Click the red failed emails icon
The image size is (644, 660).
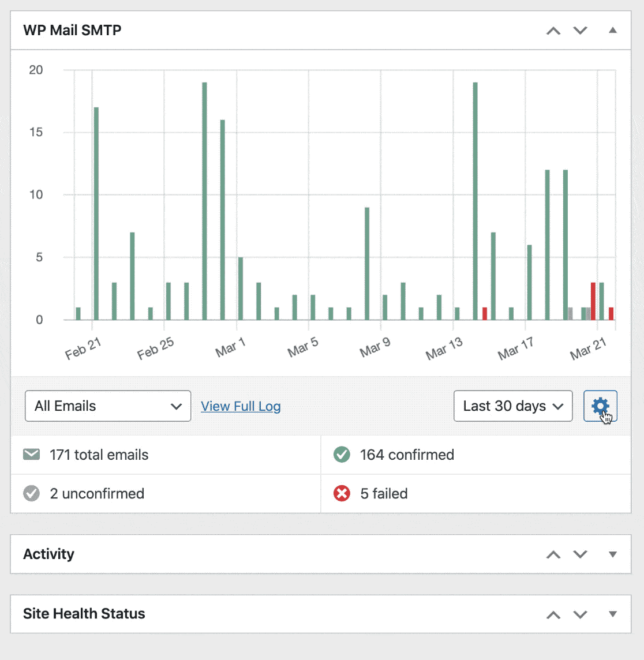342,493
